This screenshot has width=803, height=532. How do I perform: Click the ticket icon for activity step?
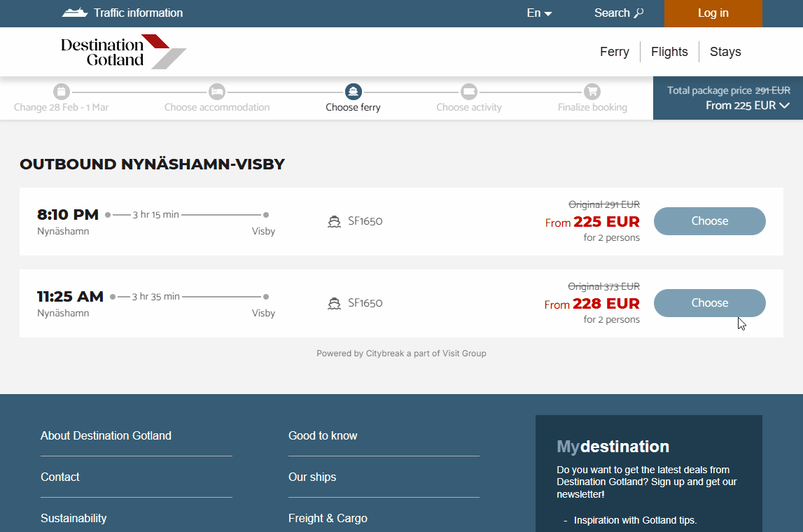click(x=468, y=92)
